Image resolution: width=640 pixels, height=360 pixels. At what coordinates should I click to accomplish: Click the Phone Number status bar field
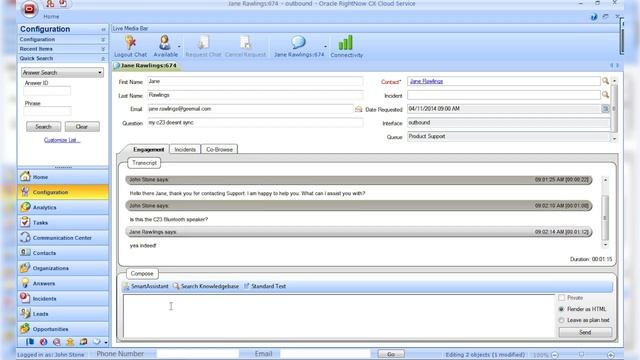pyautogui.click(x=198, y=354)
